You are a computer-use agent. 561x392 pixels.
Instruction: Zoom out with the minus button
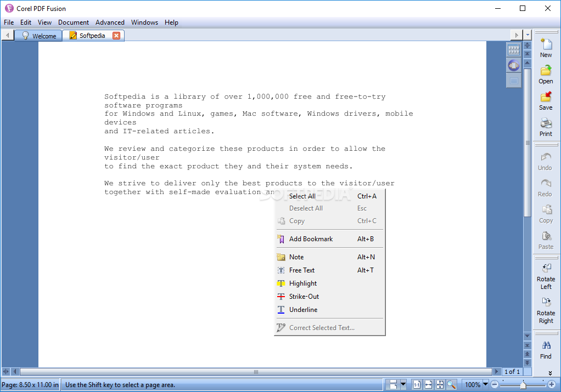[495, 384]
